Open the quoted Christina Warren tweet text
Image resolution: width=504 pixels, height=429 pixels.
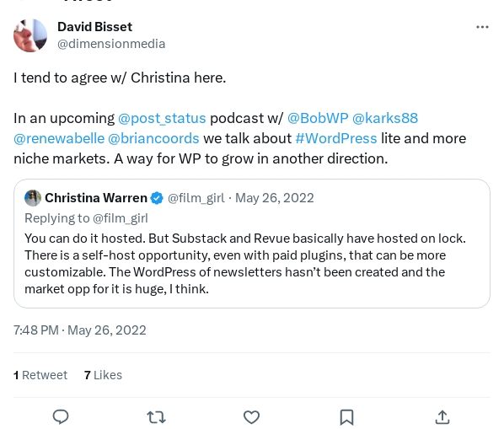coord(245,264)
